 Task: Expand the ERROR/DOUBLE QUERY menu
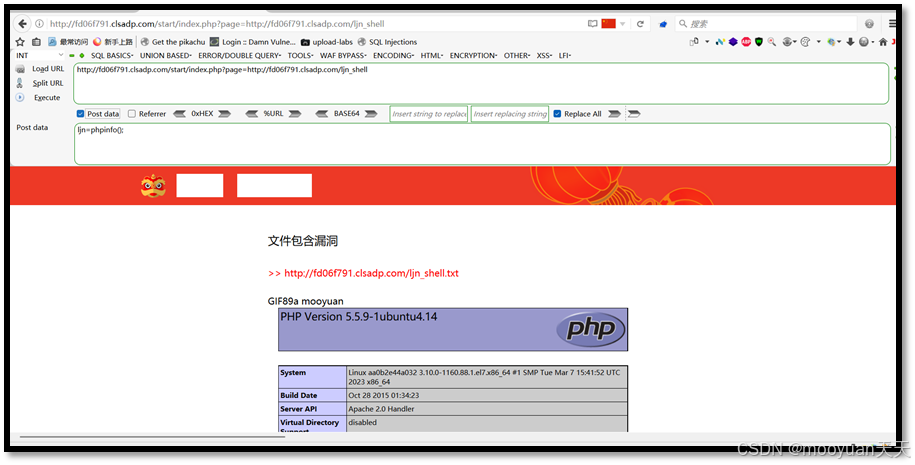pos(240,55)
